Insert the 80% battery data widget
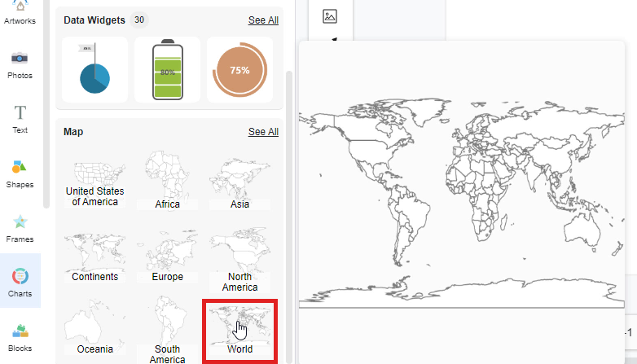The width and height of the screenshot is (637, 364). click(x=168, y=69)
